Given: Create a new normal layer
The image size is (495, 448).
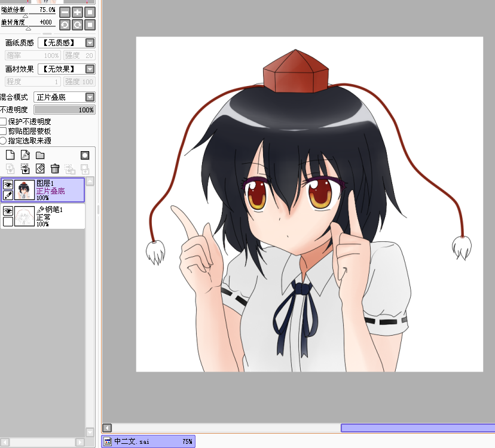Looking at the screenshot, I should pos(10,155).
